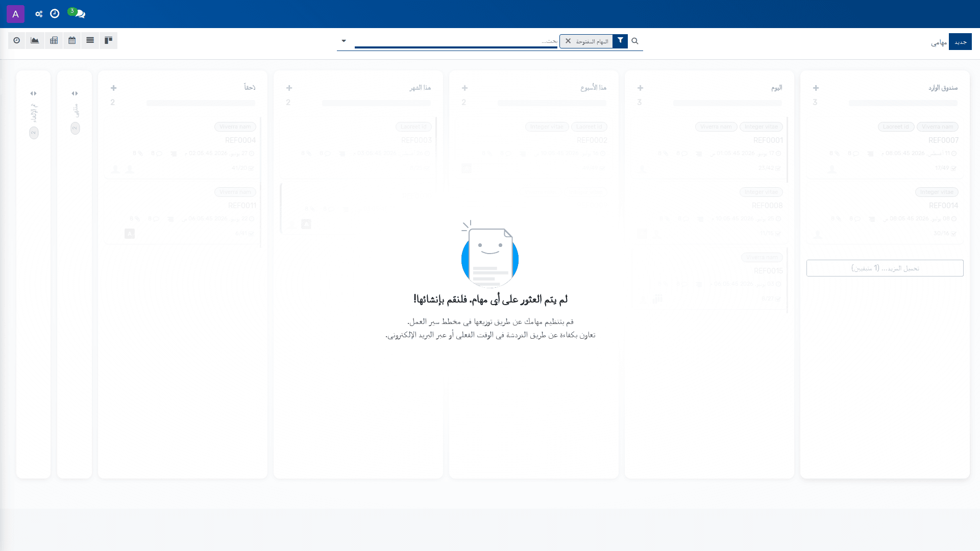Viewport: 980px width, 551px height.
Task: Load more tasks with 'تحميل المزيد' button
Action: tap(885, 268)
